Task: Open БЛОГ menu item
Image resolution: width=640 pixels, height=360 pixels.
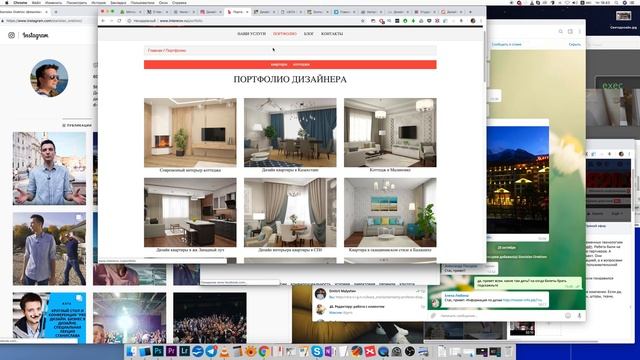Action: [x=309, y=34]
